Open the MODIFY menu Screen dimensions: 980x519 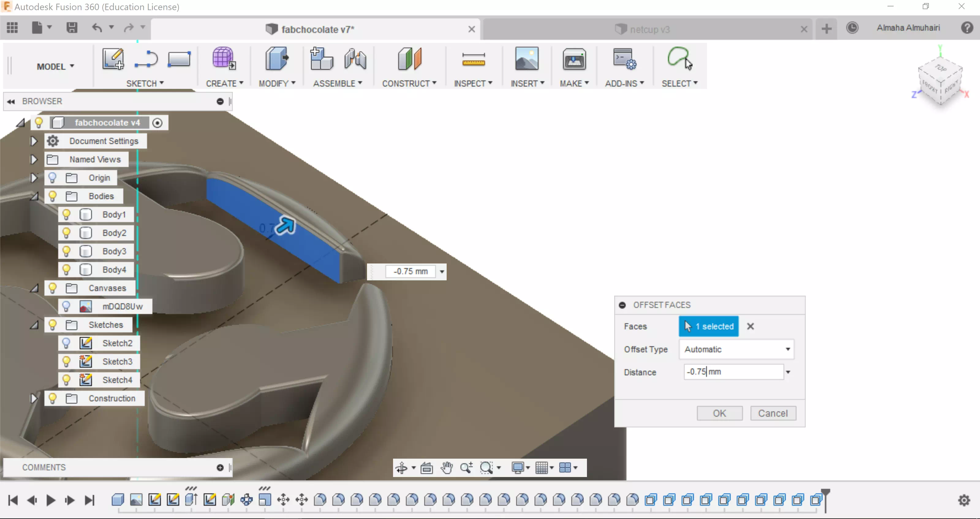pos(277,83)
